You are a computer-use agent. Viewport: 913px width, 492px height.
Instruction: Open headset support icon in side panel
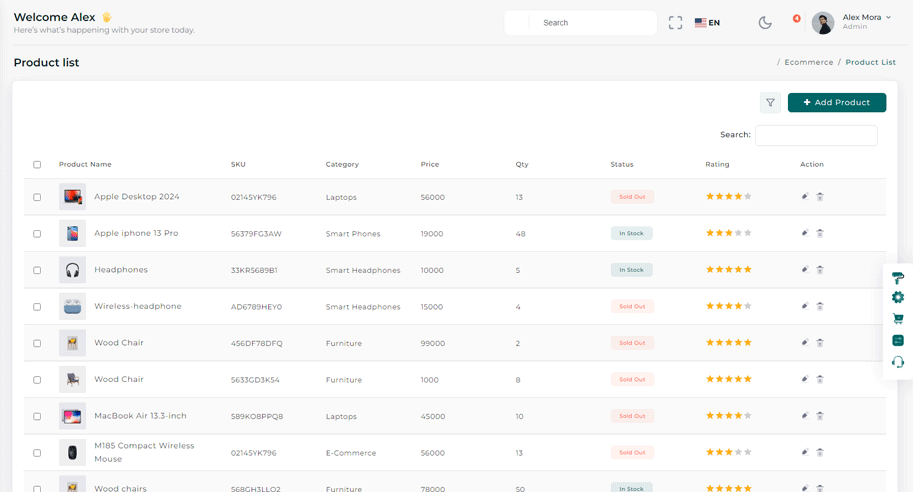897,361
